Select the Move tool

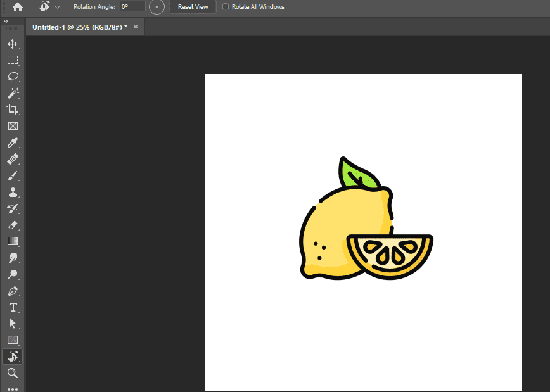(13, 44)
